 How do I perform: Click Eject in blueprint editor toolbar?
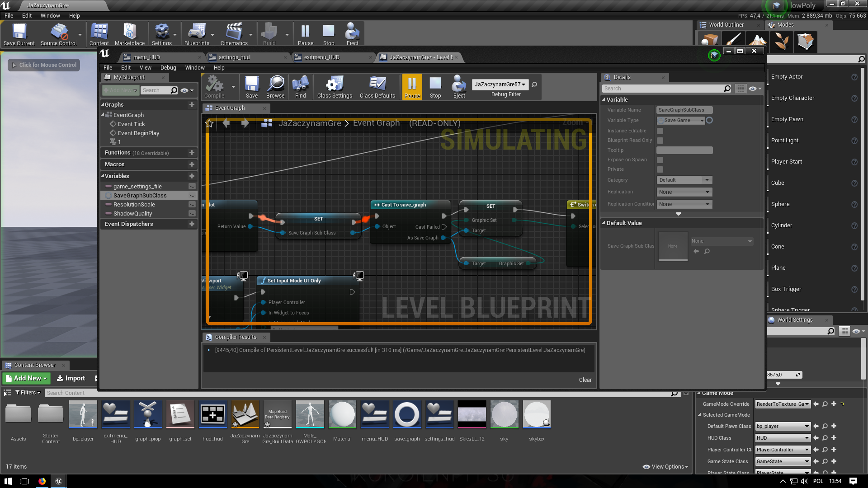click(x=459, y=87)
